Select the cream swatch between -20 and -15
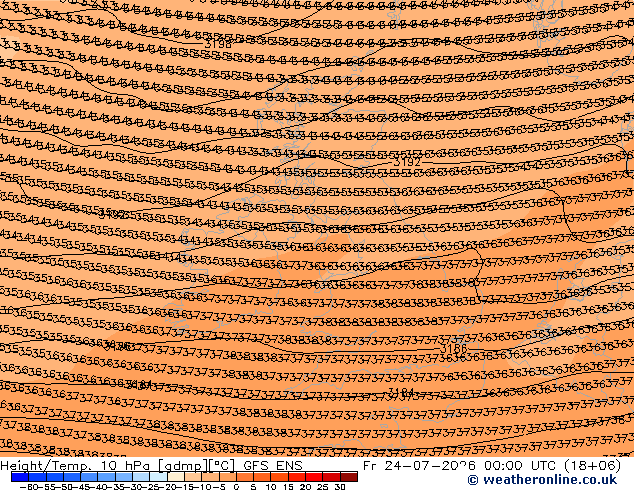Viewport: 634px width, 490px height. 176,477
